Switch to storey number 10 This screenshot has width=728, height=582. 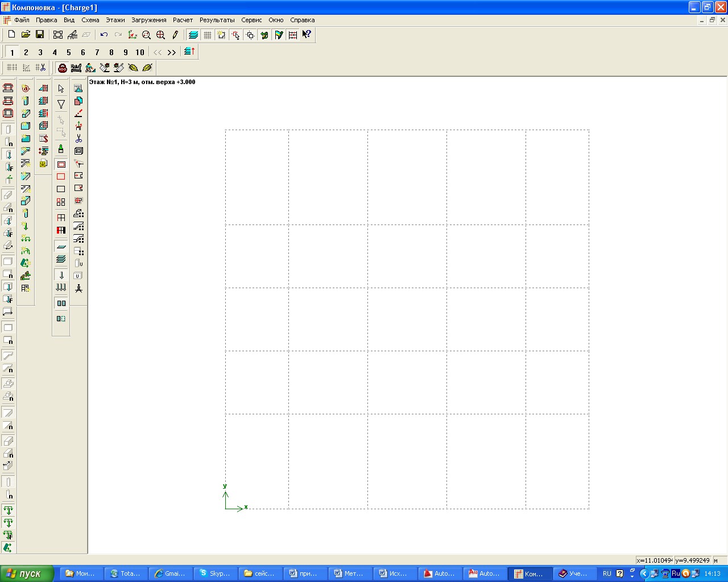[x=140, y=52]
